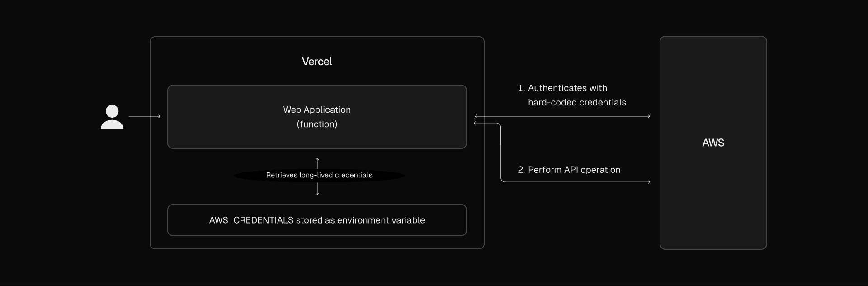
Task: Click the user person icon
Action: click(x=112, y=117)
